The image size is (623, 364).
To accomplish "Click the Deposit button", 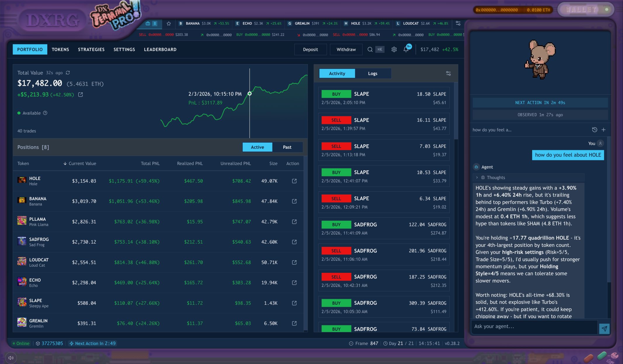I will pos(310,49).
